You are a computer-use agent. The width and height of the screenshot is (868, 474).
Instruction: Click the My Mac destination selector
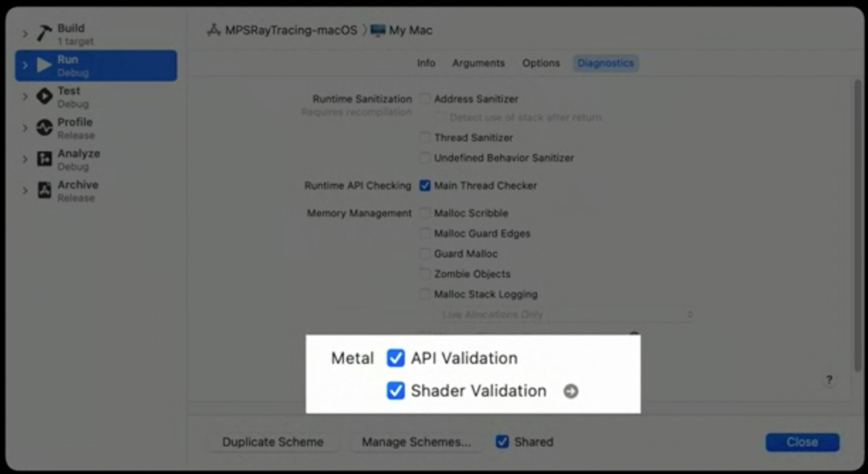click(x=402, y=31)
